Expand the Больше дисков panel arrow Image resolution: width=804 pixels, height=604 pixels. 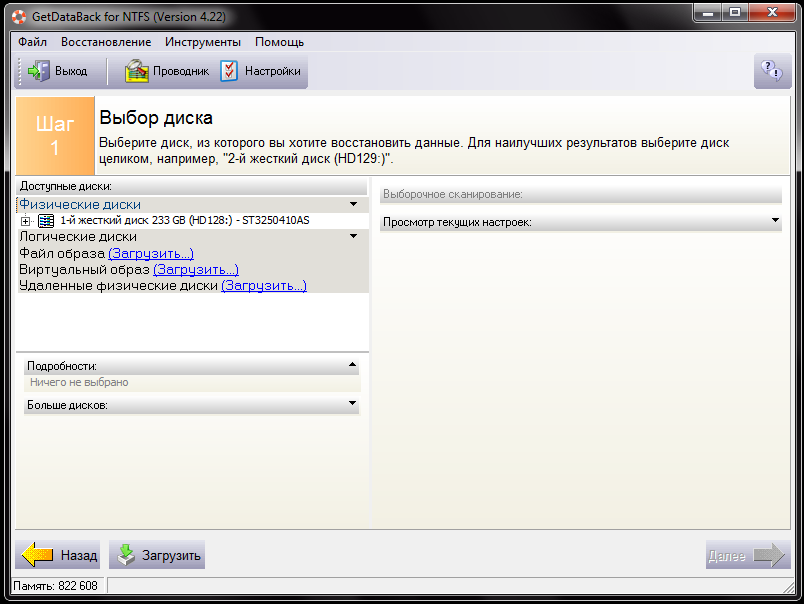coord(352,404)
